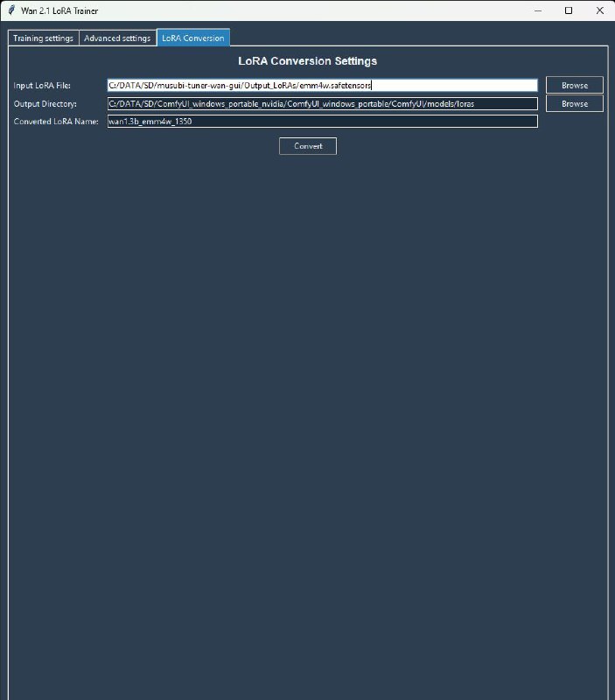Click the 'Wan 2.1 LoRA Trainer' window title
615x700 pixels.
pyautogui.click(x=59, y=10)
